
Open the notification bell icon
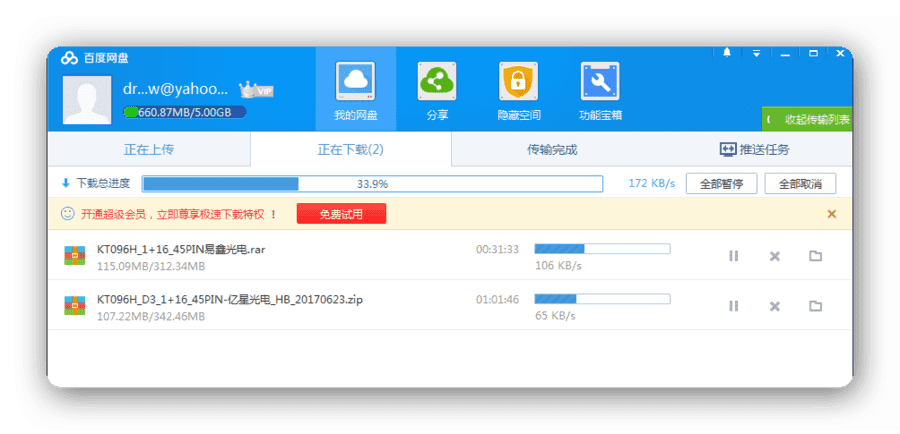pyautogui.click(x=727, y=53)
